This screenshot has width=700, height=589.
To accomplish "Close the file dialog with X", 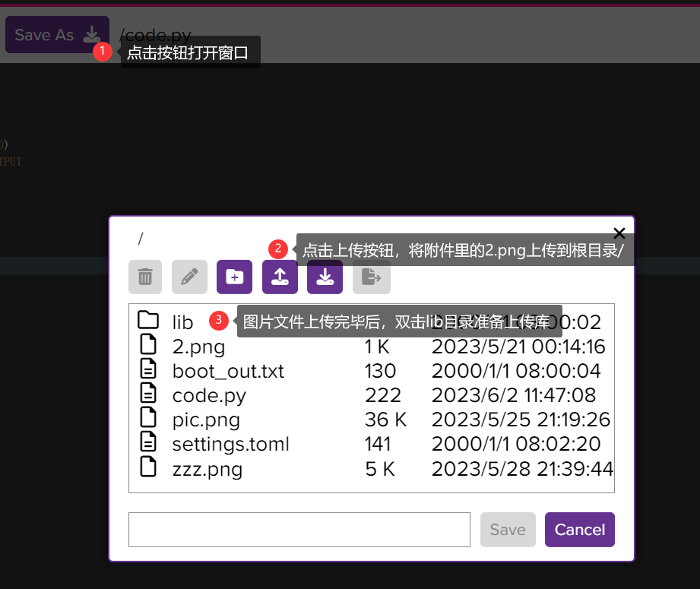I will point(619,233).
